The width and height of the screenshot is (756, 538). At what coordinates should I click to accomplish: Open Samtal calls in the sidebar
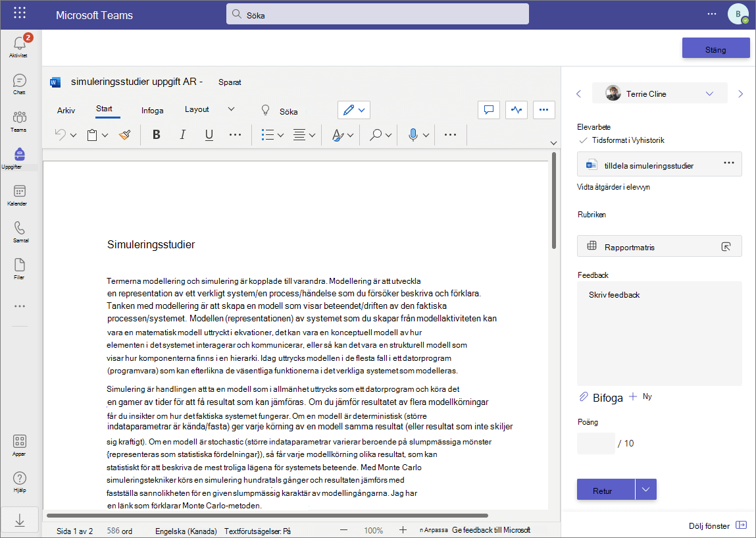(20, 232)
